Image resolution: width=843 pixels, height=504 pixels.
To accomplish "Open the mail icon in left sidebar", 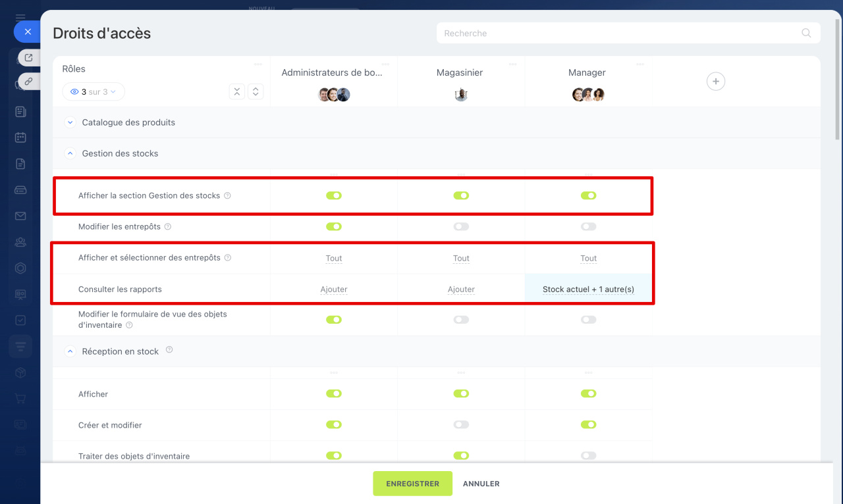I will 20,216.
